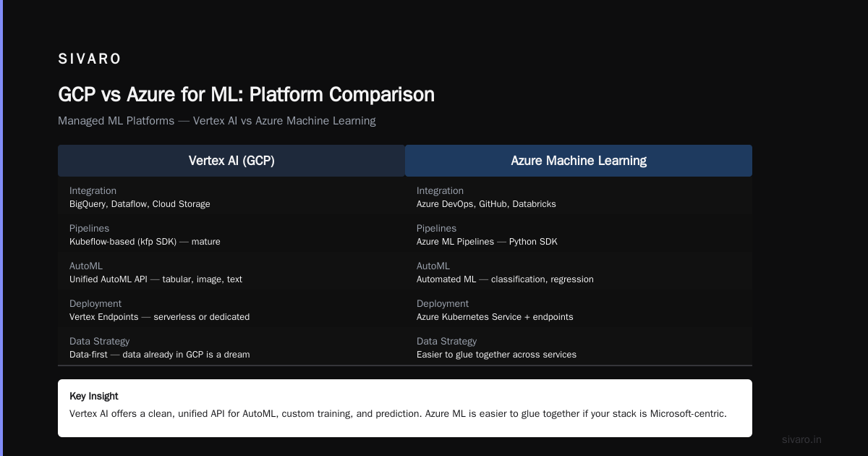Select the Vertex AI (GCP) column header
868x456 pixels.
[x=231, y=161]
